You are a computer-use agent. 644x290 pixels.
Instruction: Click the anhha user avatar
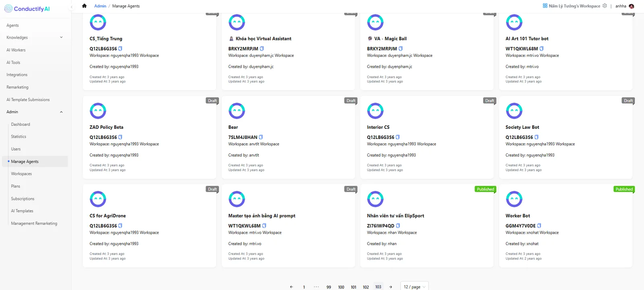click(631, 6)
